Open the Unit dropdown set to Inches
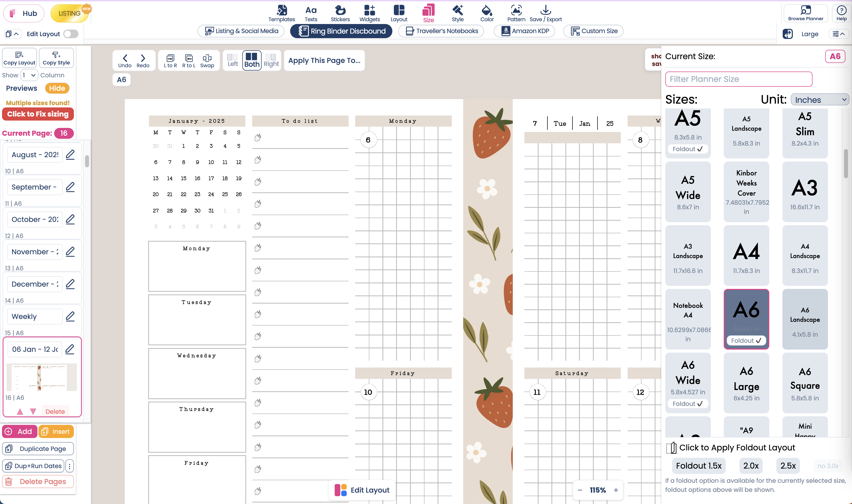 (x=819, y=99)
